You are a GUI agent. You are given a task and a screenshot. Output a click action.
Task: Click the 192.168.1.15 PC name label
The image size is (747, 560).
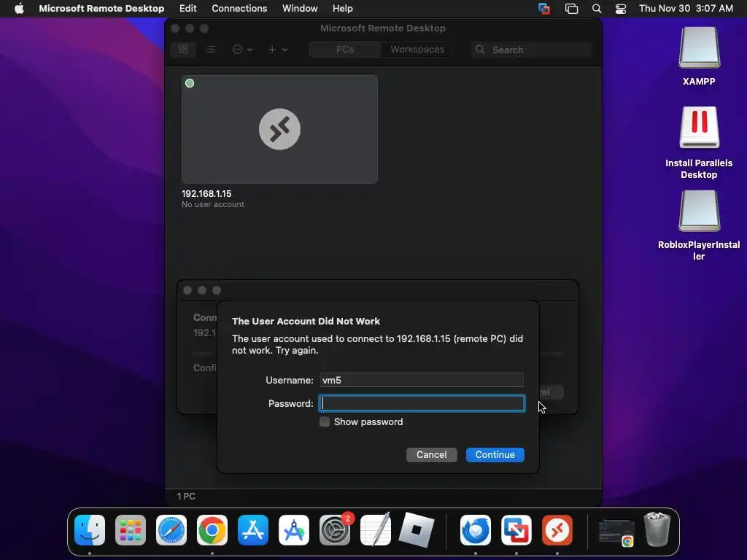[206, 194]
